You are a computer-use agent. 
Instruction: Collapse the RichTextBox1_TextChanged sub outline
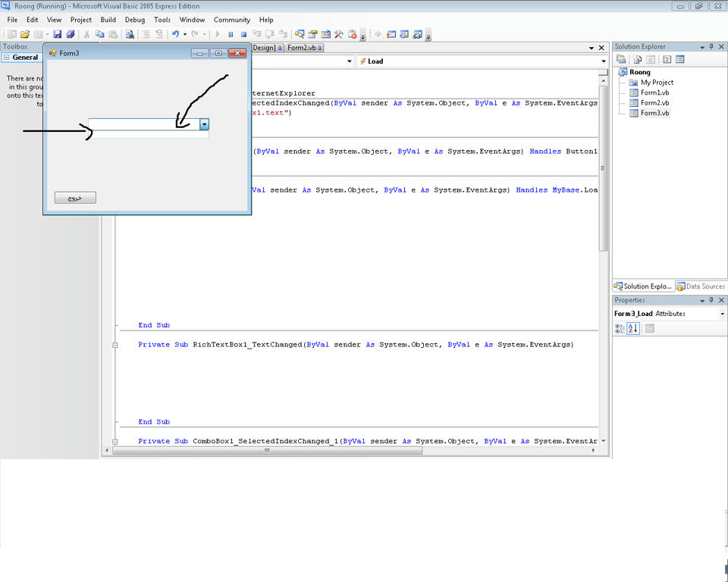115,345
